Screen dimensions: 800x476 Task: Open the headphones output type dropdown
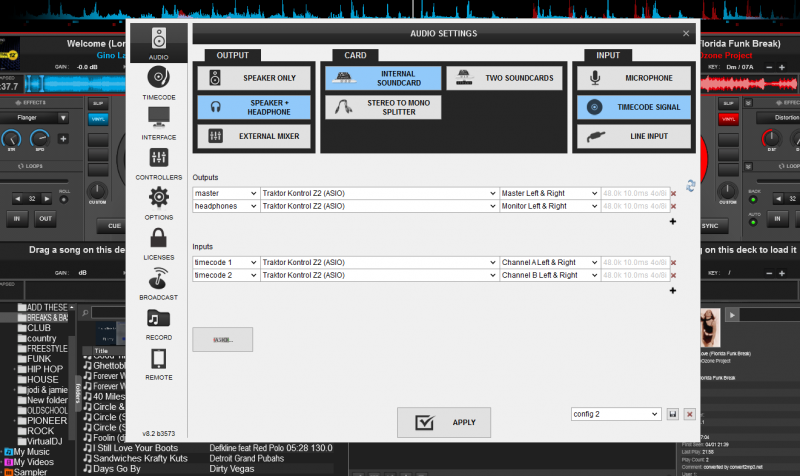pyautogui.click(x=226, y=206)
